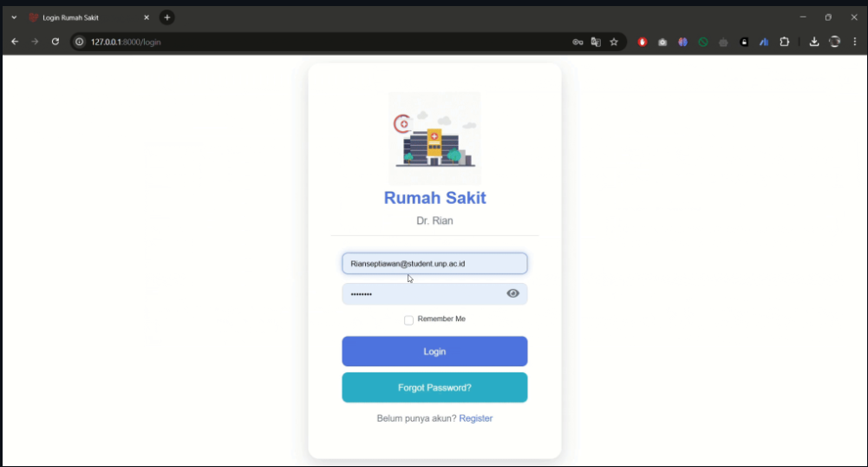
Task: Show password with the eye icon
Action: click(x=512, y=293)
